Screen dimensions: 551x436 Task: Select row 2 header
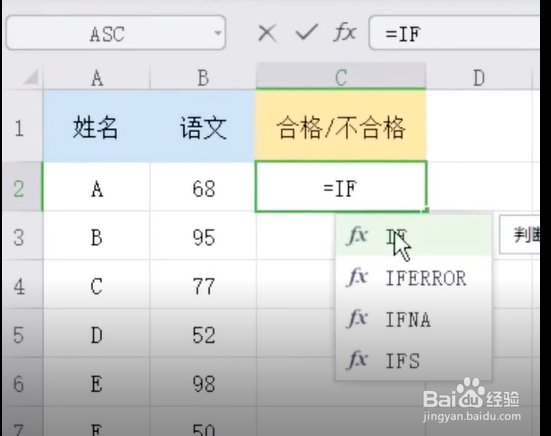click(x=22, y=187)
